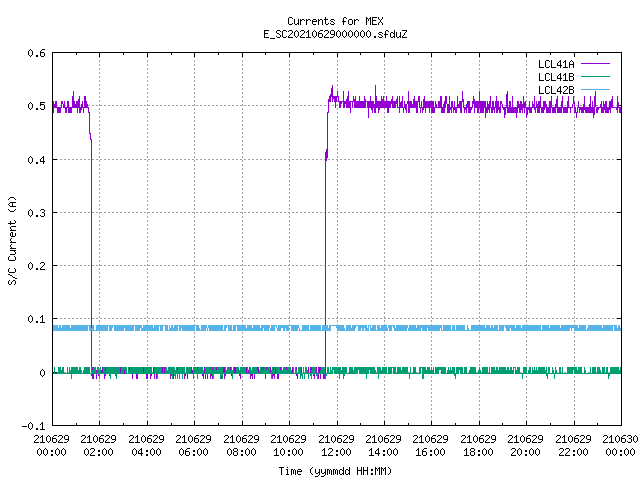Click the 210629 08:00 time tick label

[x=241, y=445]
